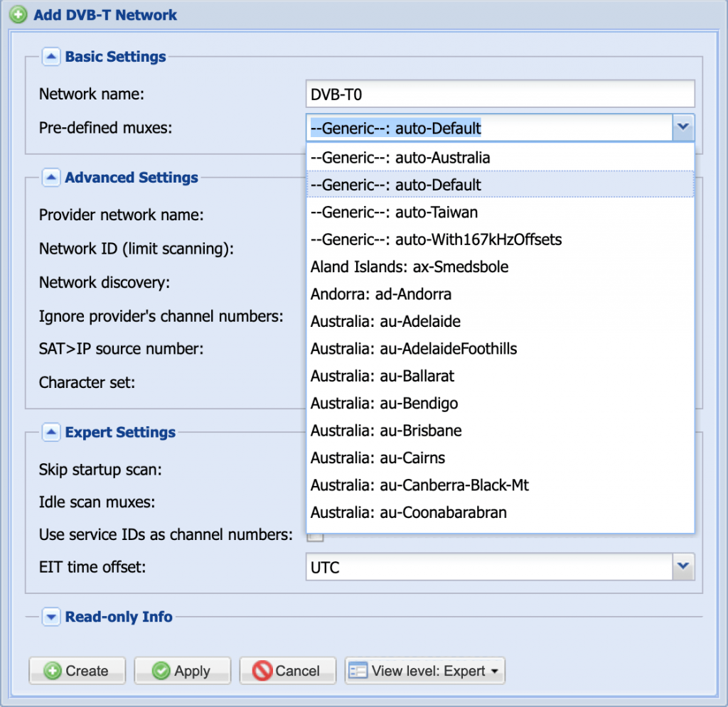The width and height of the screenshot is (728, 707).
Task: Collapse the Basic Settings section
Action: [x=50, y=57]
